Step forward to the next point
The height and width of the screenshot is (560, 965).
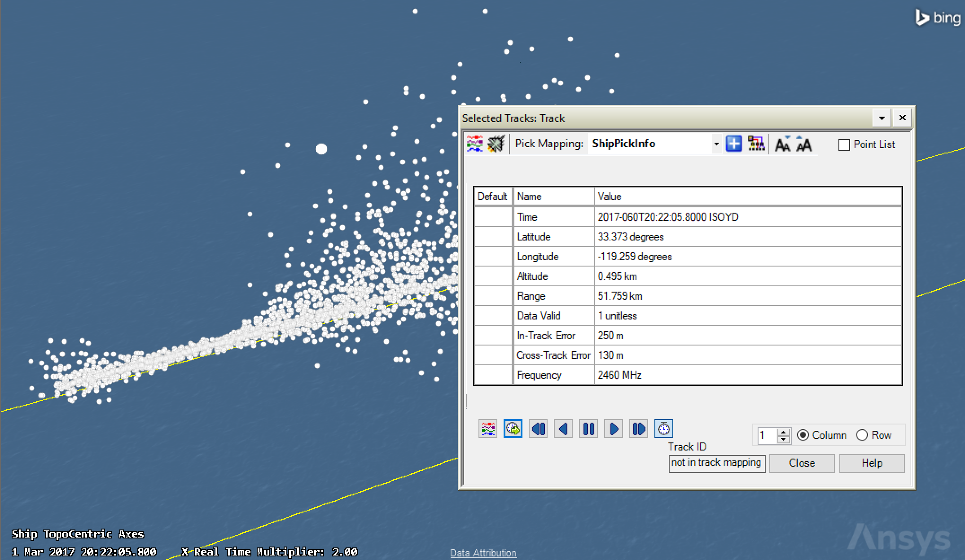[614, 429]
